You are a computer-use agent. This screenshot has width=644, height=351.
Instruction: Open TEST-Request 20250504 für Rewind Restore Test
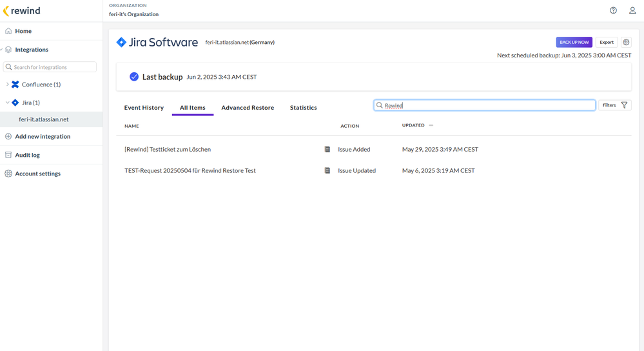coord(190,170)
